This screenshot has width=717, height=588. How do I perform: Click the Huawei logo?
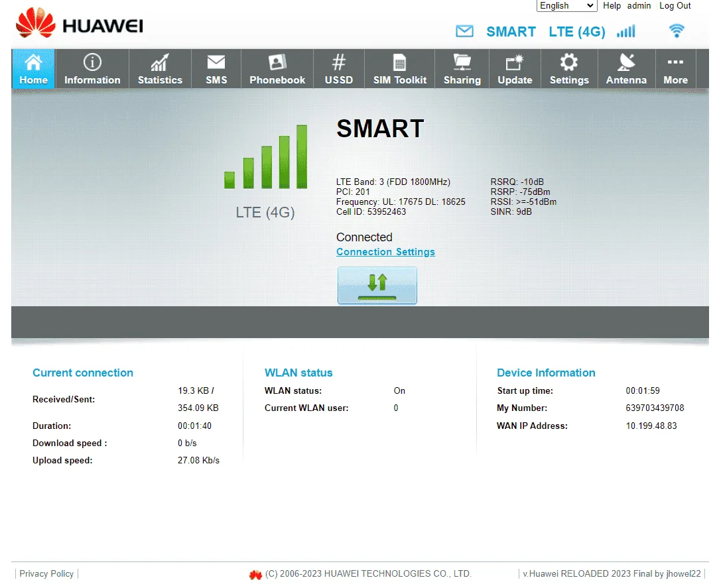pyautogui.click(x=79, y=24)
